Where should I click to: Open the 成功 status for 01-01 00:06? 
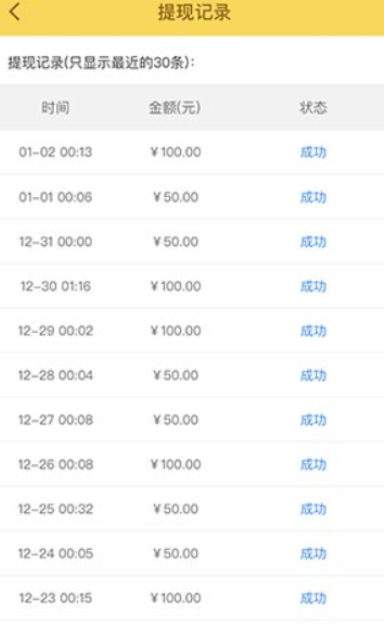[313, 197]
